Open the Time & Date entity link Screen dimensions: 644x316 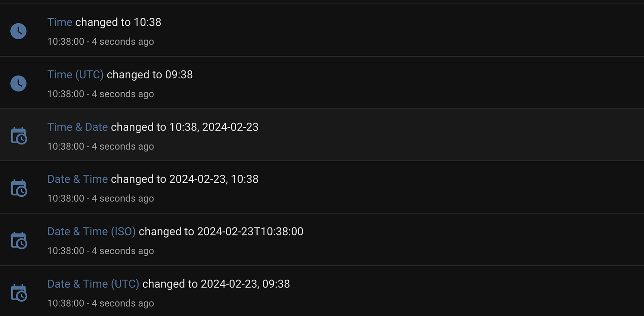point(77,127)
